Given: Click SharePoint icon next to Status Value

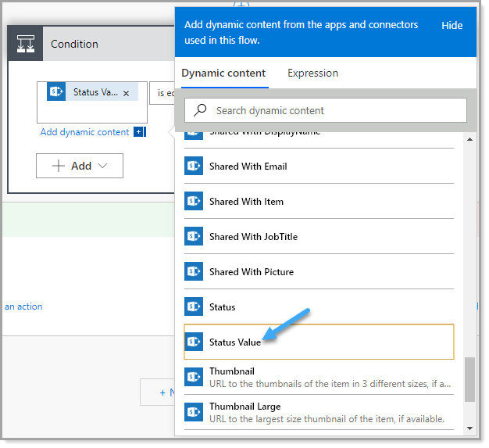Looking at the screenshot, I should [194, 342].
